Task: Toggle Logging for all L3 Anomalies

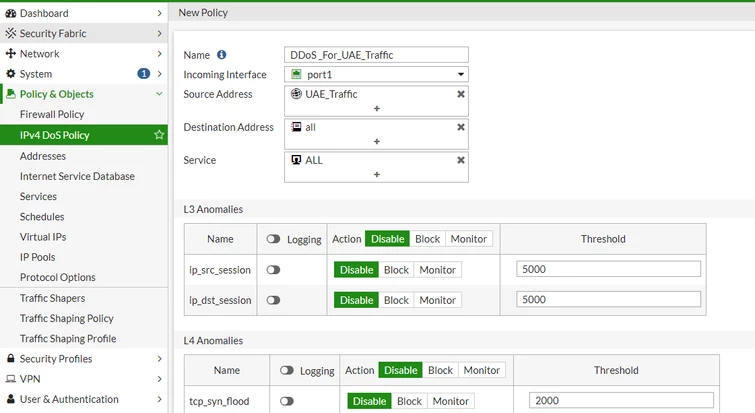Action: tap(273, 239)
